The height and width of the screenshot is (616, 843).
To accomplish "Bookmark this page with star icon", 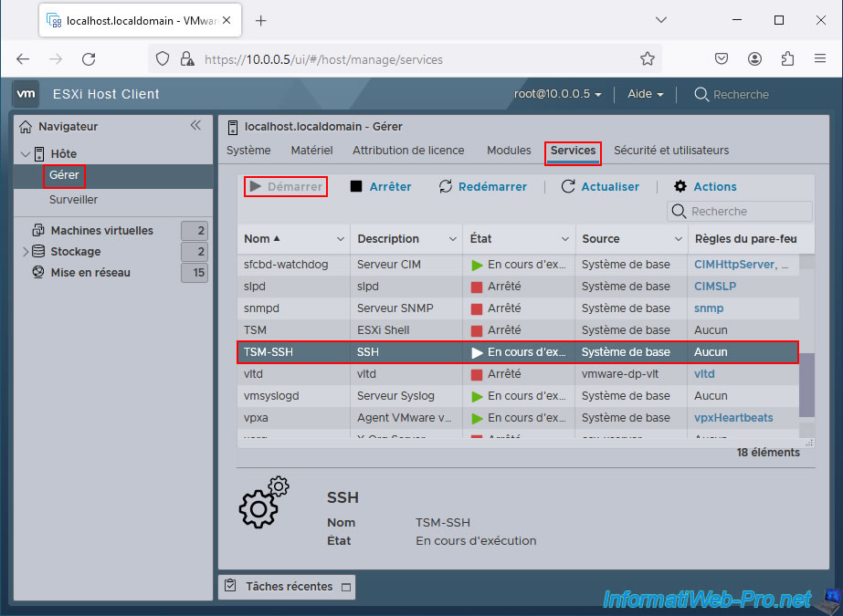I will coord(648,58).
